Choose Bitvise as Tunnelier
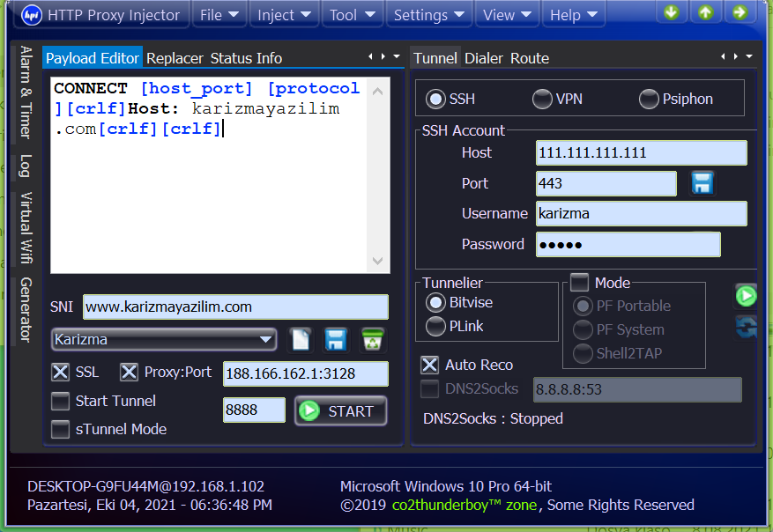Screen dimensions: 773x532 pos(435,302)
